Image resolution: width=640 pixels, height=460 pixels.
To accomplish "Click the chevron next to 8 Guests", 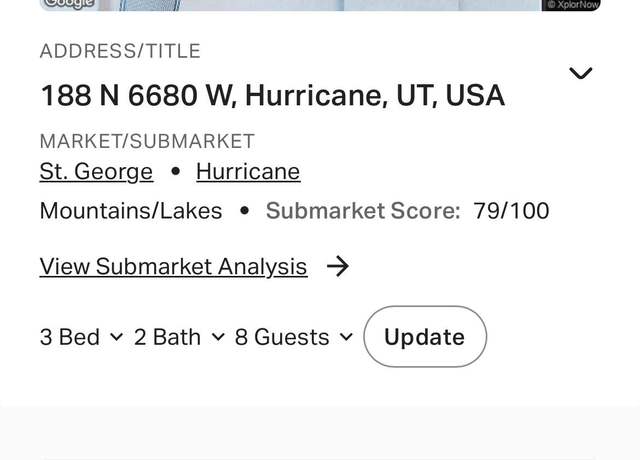I will coord(346,337).
